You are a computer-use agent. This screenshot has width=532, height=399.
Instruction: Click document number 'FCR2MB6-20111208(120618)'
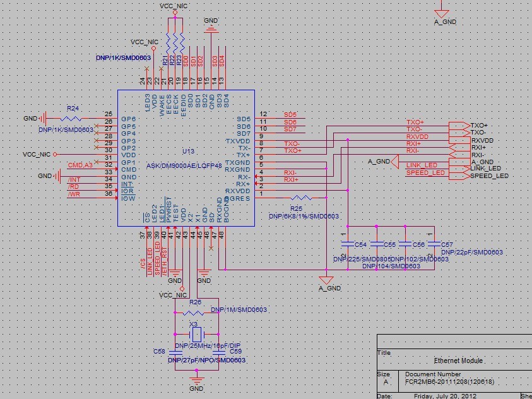coord(449,382)
